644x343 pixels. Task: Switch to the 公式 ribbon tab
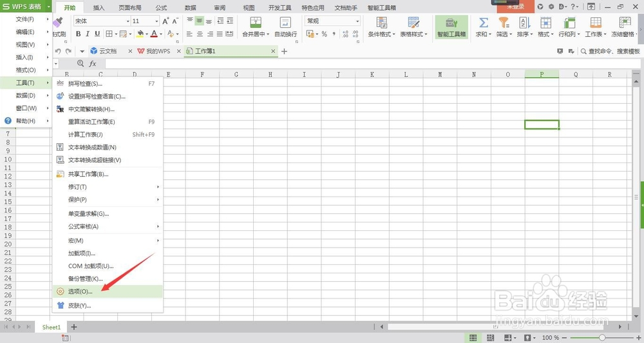(162, 7)
